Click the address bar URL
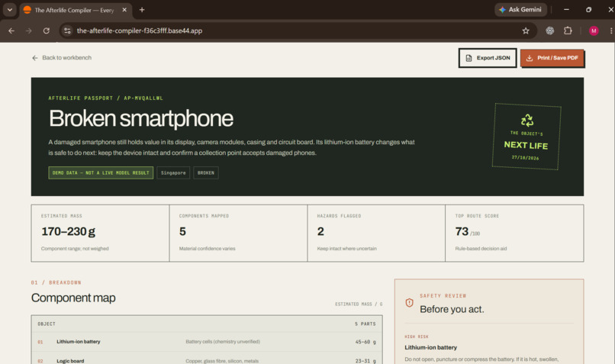This screenshot has width=615, height=364. (140, 31)
